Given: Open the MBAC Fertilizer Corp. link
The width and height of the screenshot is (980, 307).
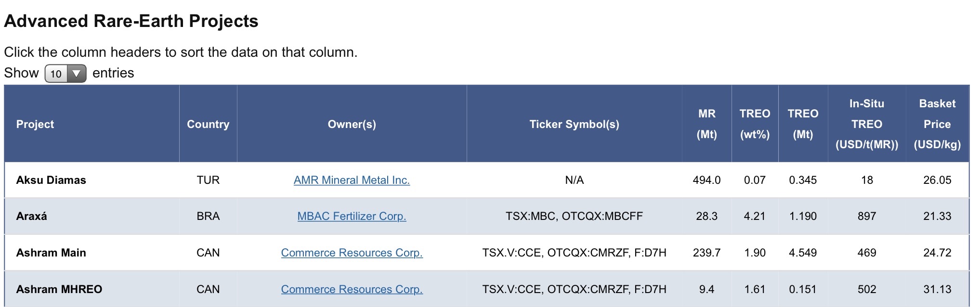Looking at the screenshot, I should 352,217.
